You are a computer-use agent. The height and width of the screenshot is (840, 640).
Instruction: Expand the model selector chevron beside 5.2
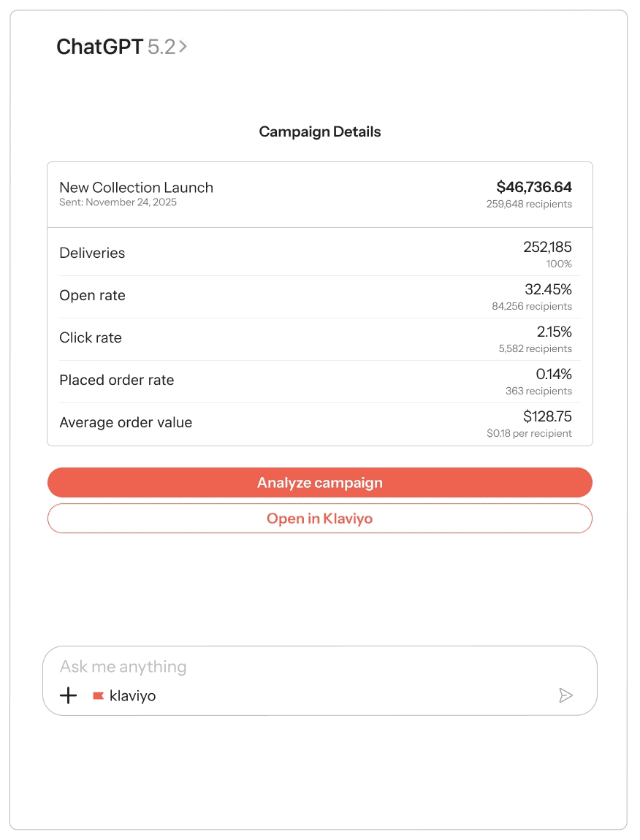[183, 47]
